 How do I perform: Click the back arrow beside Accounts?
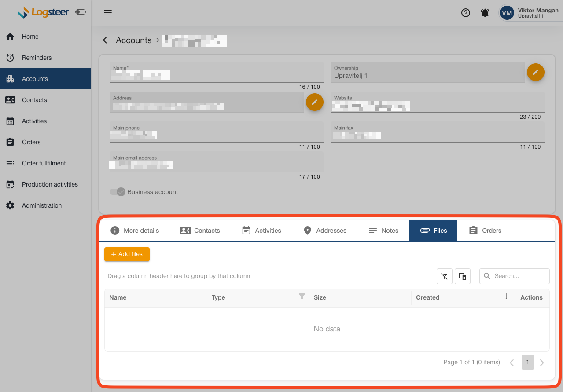[x=106, y=40]
